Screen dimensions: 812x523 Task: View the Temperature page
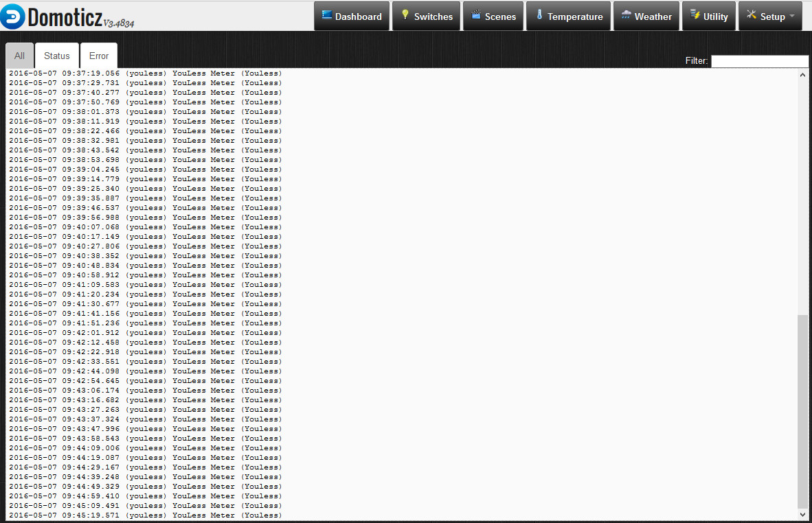[x=569, y=16]
